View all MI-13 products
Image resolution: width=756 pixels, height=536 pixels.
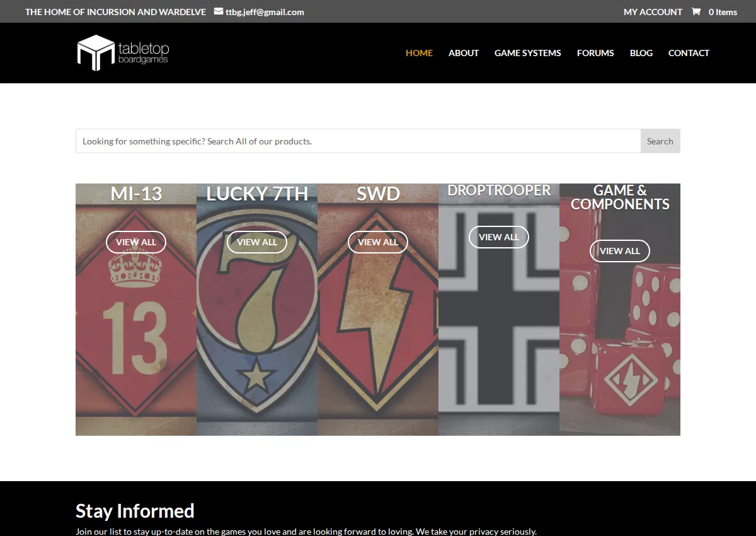tap(136, 242)
